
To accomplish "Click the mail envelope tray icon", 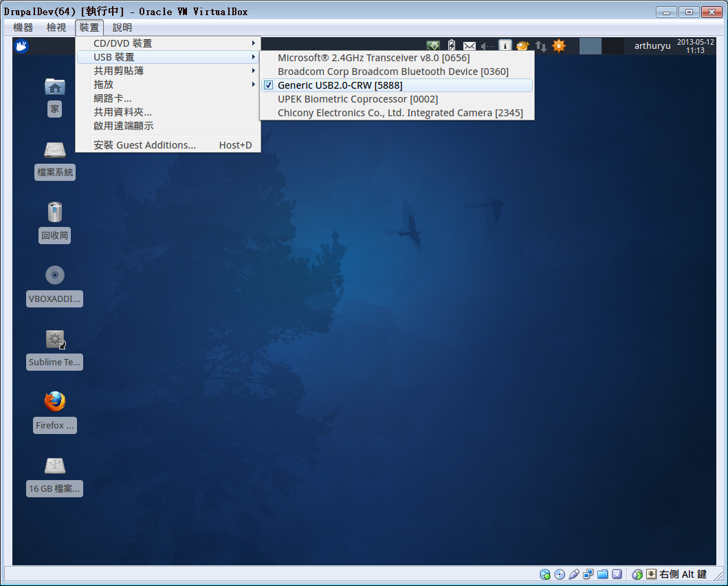I will click(x=470, y=45).
